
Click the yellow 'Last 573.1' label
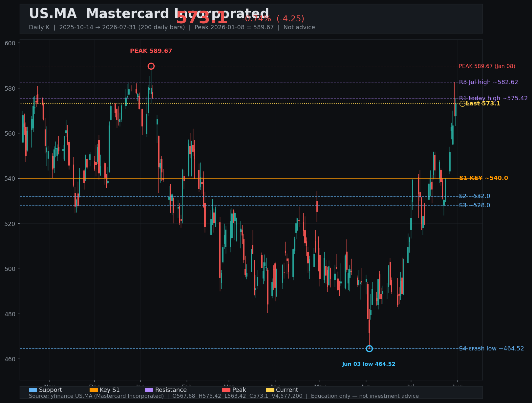tap(483, 104)
